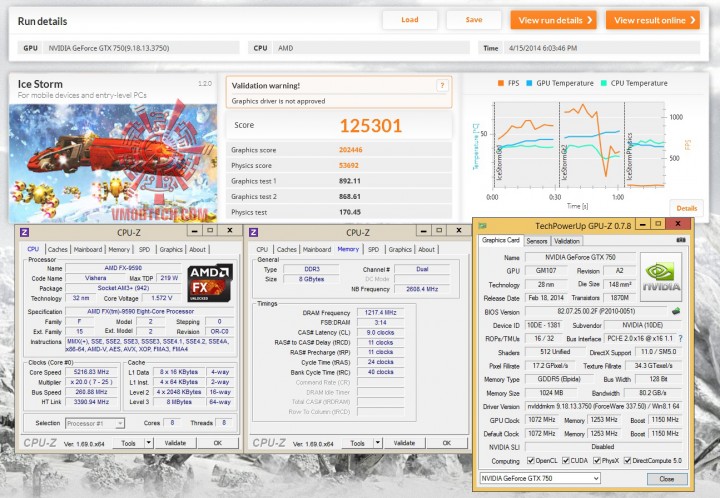Open View result online
Viewport: 720px width, 498px height.
(652, 20)
